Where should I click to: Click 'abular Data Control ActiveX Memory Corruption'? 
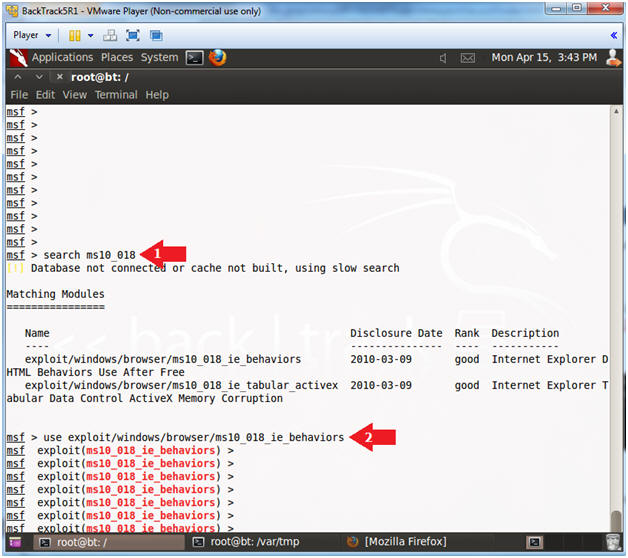coord(145,398)
